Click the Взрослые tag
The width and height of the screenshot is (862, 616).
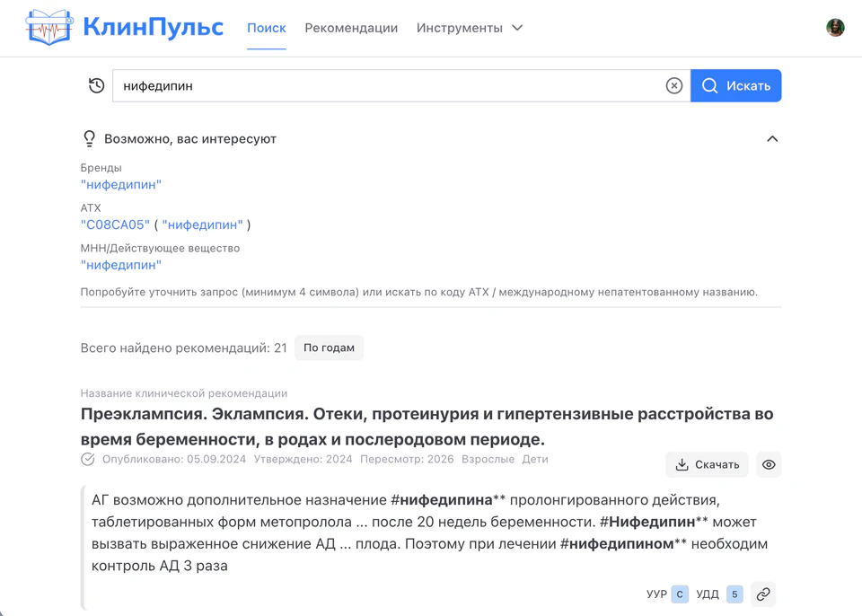click(488, 459)
